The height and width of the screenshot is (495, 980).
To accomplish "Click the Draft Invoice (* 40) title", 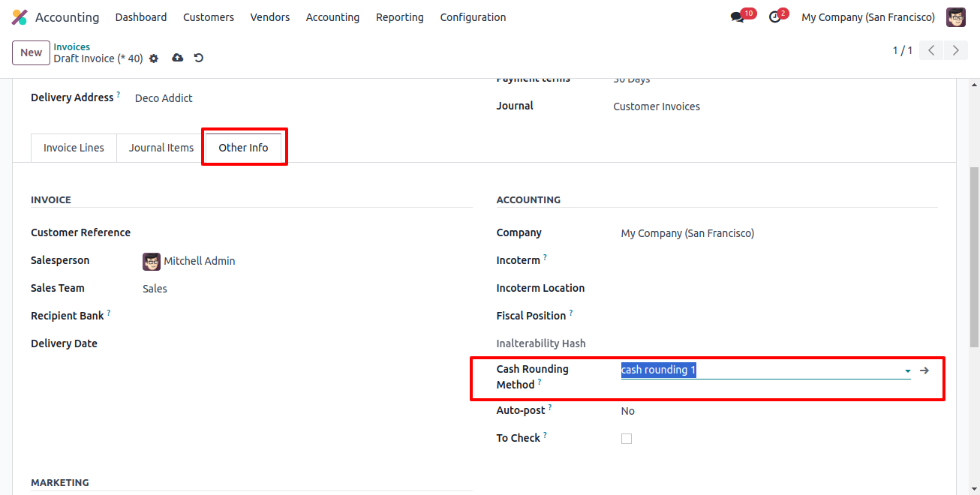I will (98, 58).
